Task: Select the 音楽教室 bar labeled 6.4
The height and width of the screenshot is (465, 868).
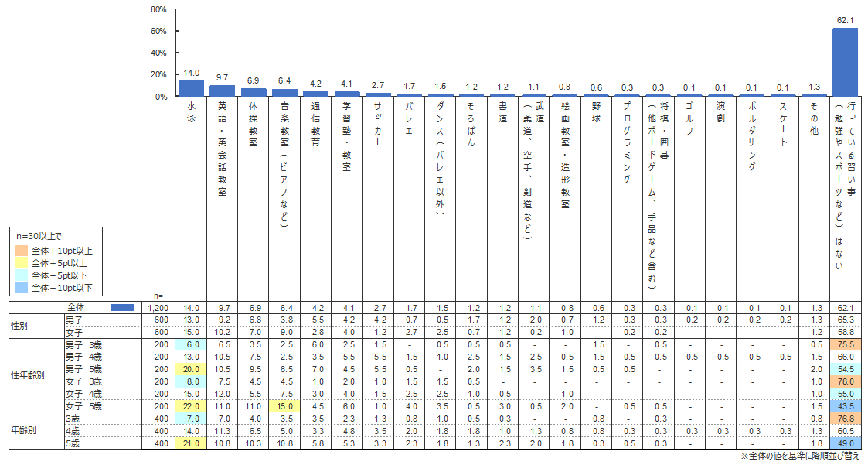Action: pos(284,93)
